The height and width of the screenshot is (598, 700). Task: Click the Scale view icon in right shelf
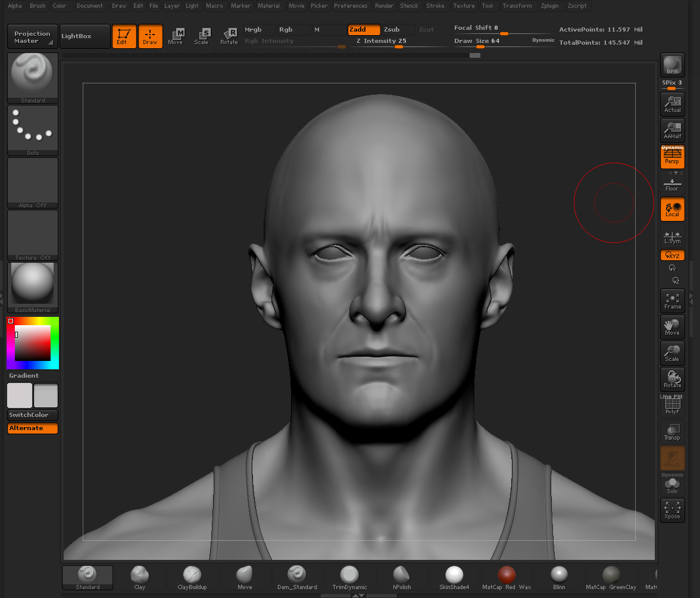coord(673,353)
